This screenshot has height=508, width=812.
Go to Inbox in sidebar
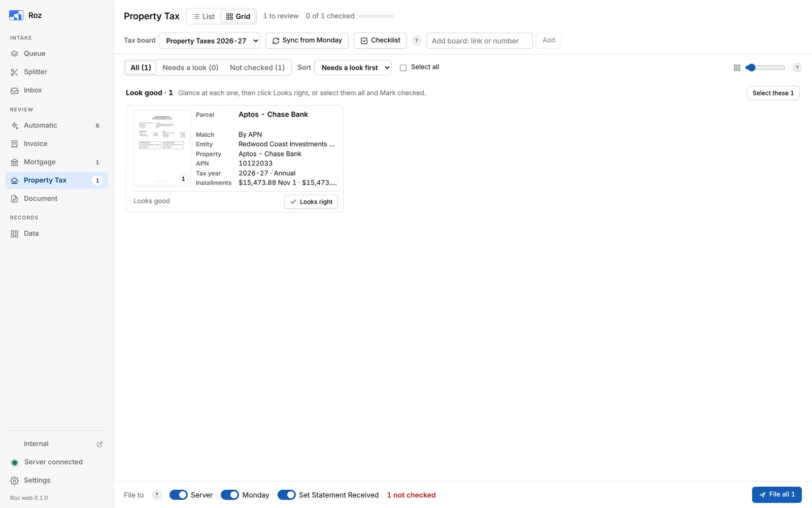56,90
